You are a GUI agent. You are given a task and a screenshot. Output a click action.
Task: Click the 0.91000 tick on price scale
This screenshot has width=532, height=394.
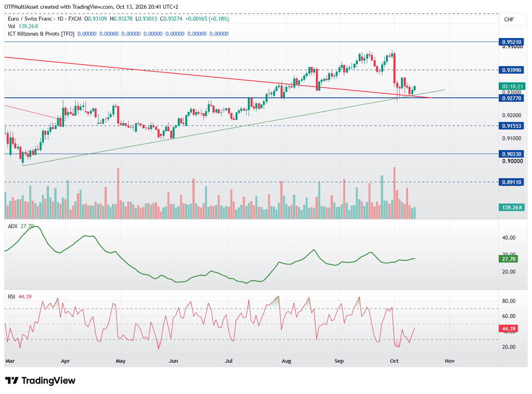[x=512, y=139]
